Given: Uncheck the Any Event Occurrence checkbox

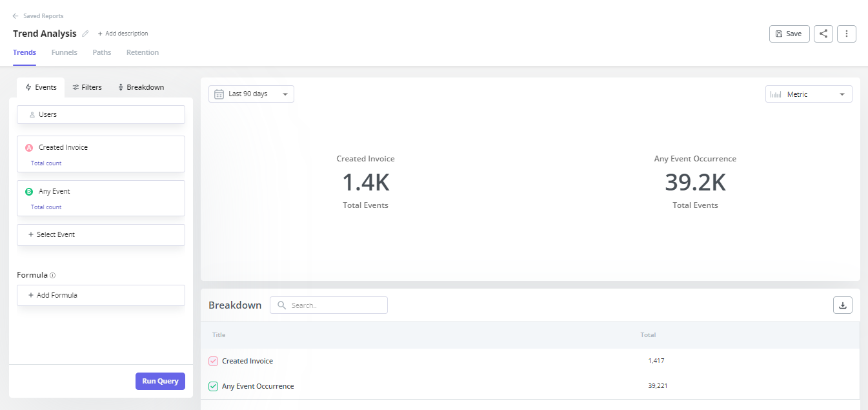Looking at the screenshot, I should pyautogui.click(x=214, y=386).
